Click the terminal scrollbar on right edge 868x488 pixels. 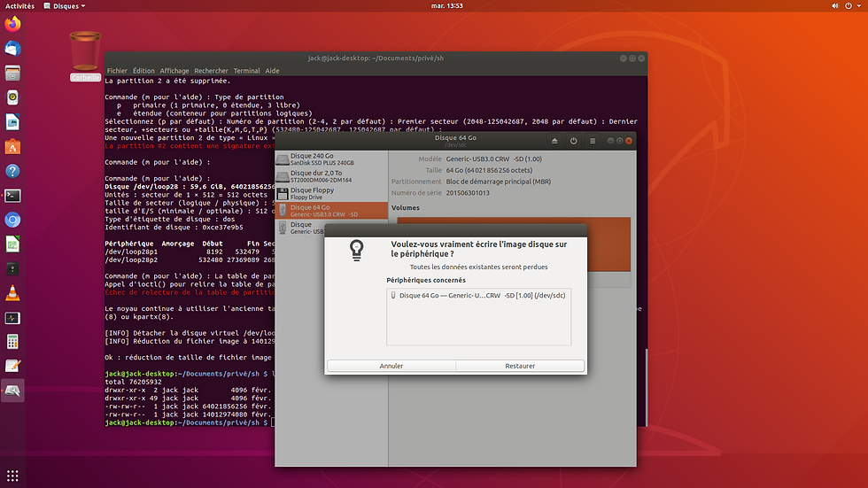pos(646,387)
